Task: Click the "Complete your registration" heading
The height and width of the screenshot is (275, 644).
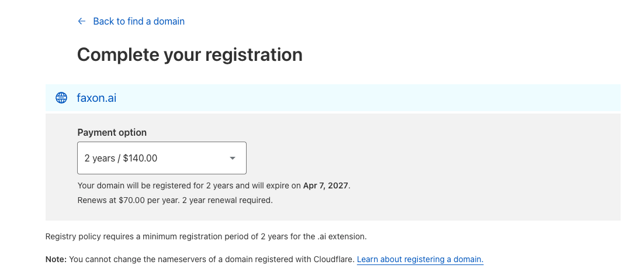Action: pos(189,54)
